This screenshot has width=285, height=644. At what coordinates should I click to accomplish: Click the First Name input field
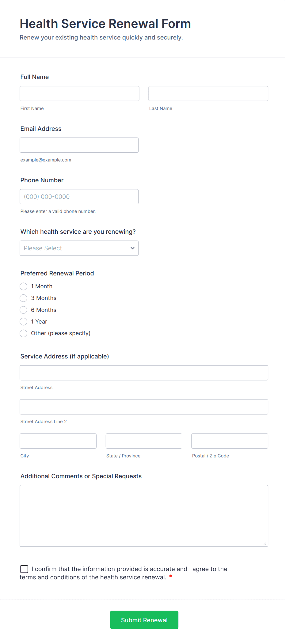click(x=79, y=93)
